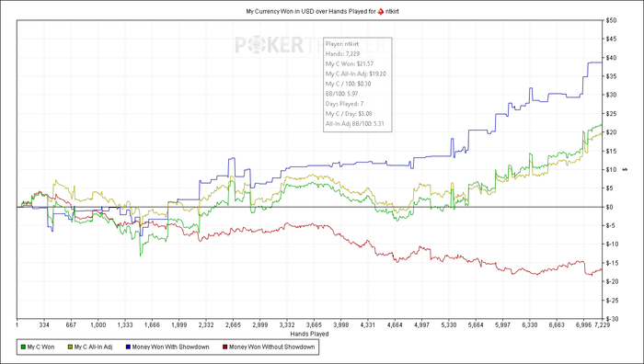
Task: Click the $50 y-axis label
Action: coord(611,20)
